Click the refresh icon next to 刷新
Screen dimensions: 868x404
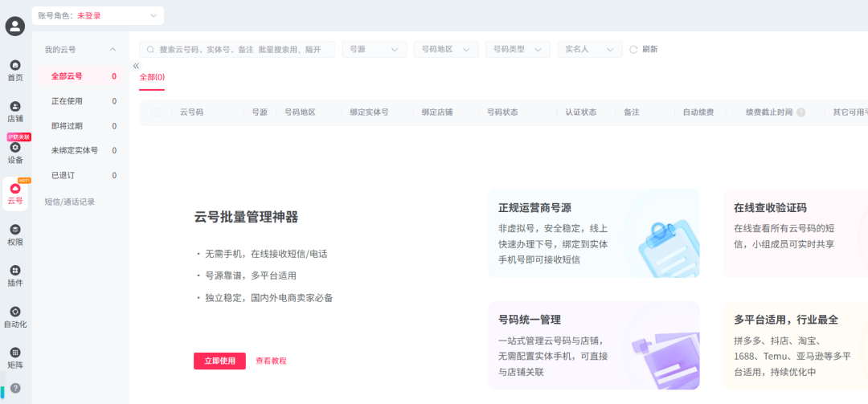634,49
